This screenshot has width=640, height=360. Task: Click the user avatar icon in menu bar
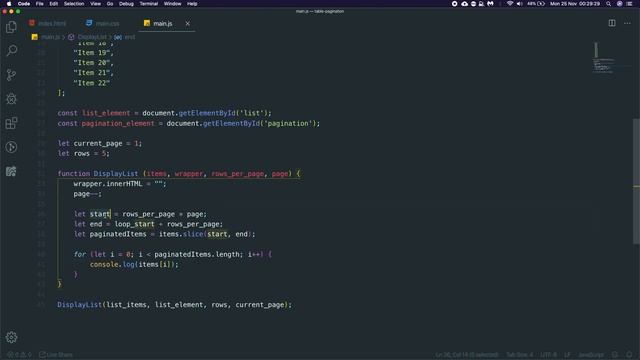tap(619, 4)
